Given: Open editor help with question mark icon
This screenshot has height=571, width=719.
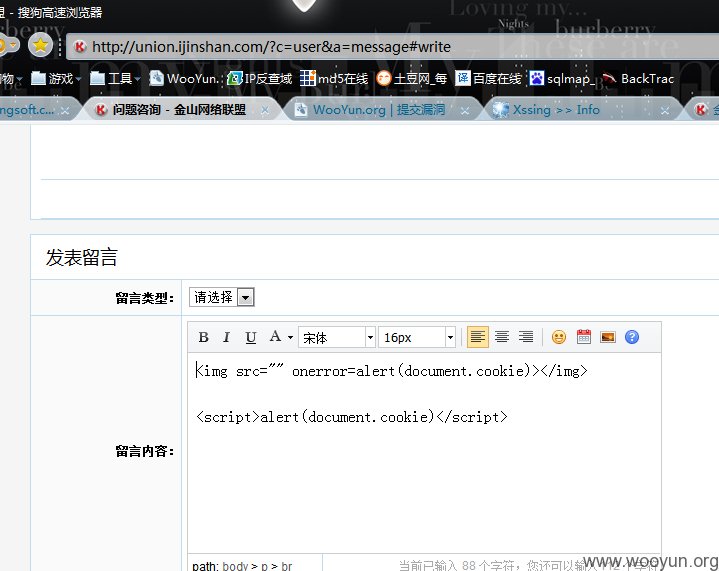Looking at the screenshot, I should point(632,337).
